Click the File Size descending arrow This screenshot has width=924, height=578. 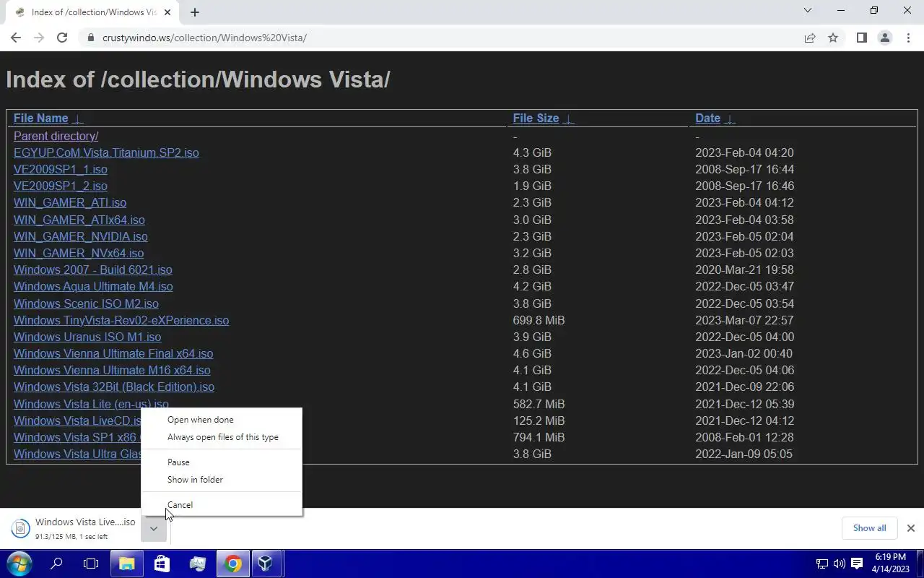(568, 119)
